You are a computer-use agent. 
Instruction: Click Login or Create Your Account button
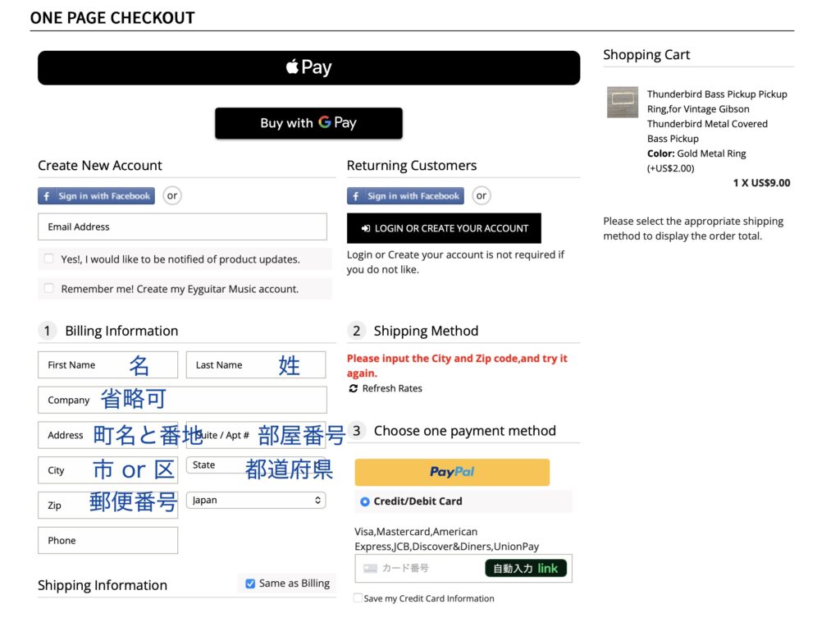[444, 228]
